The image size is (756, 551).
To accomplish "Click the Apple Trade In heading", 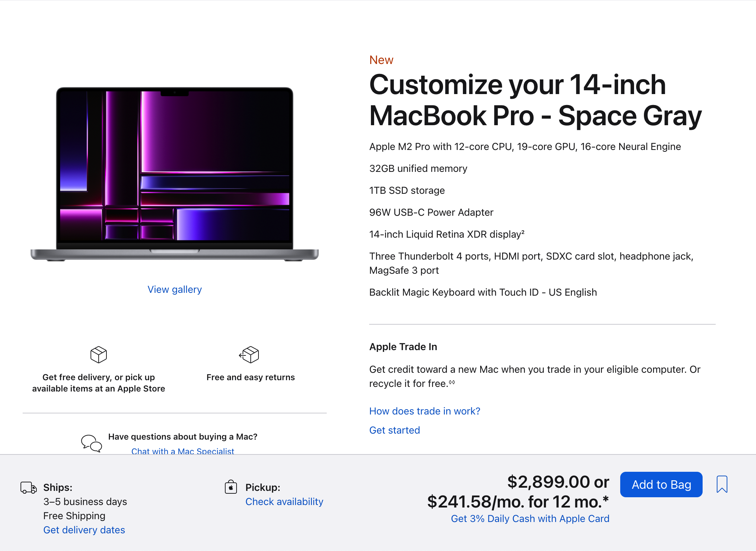I will pyautogui.click(x=403, y=347).
